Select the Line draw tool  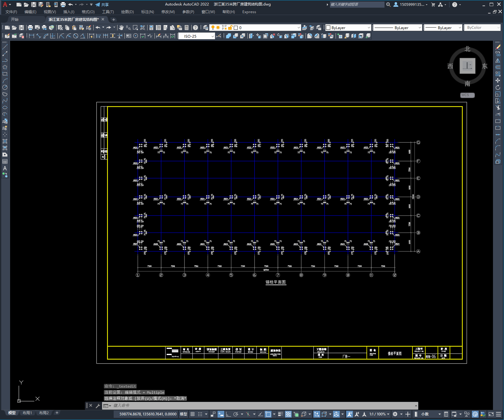[5, 47]
